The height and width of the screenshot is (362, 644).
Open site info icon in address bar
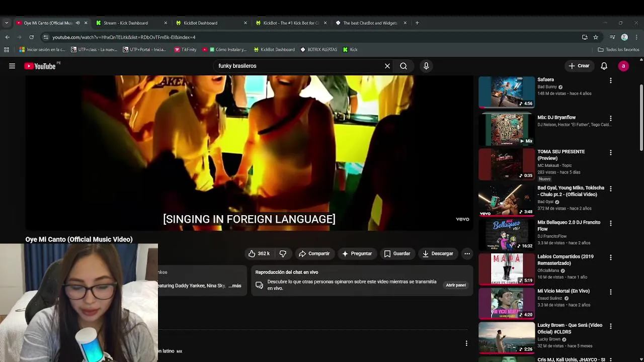click(x=46, y=37)
